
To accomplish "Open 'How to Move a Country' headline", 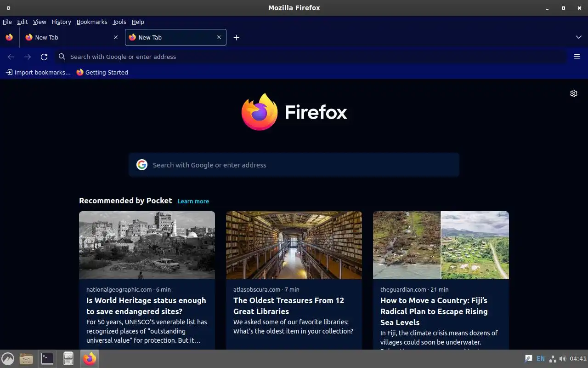I will pyautogui.click(x=434, y=311).
